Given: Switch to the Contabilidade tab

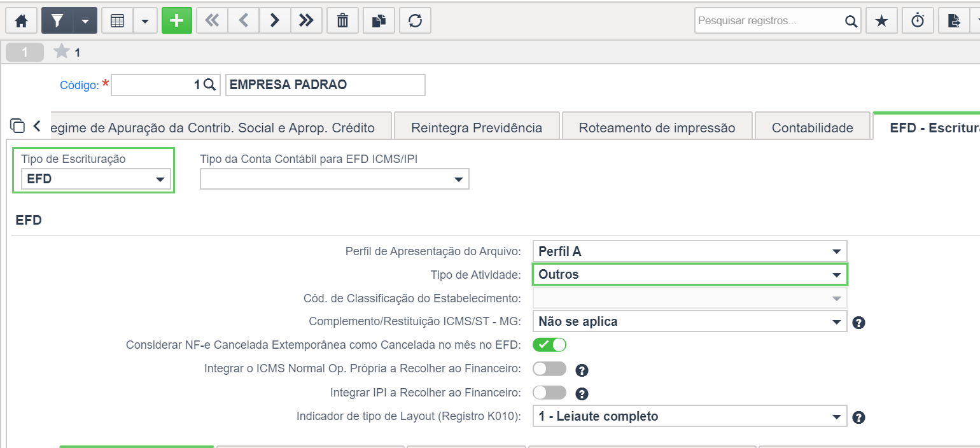Looking at the screenshot, I should coord(812,127).
